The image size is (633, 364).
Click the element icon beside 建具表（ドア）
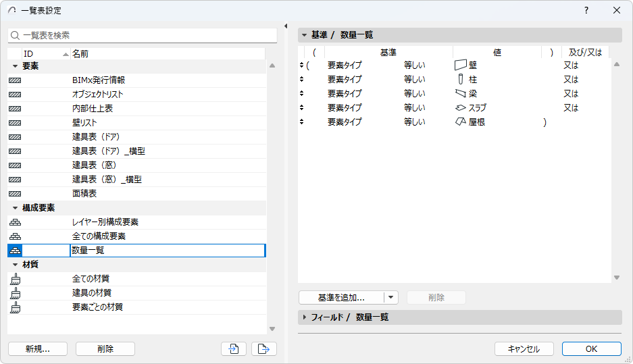[15, 137]
